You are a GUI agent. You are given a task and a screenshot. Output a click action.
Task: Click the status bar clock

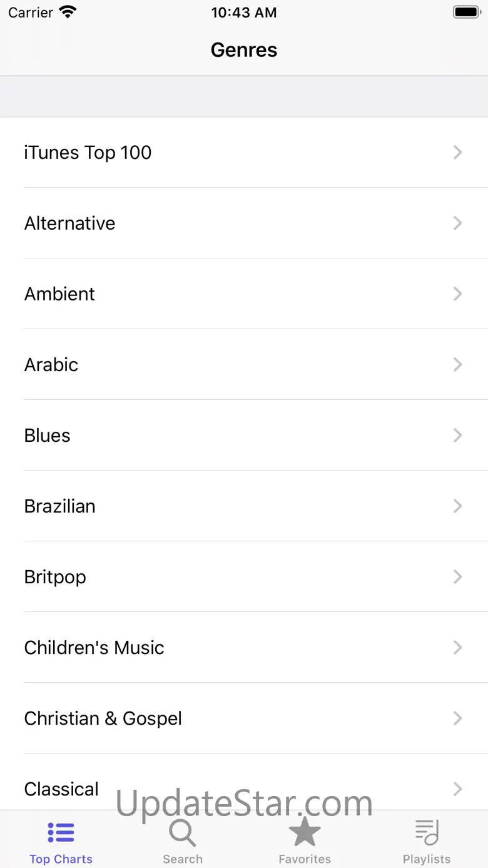pos(244,13)
